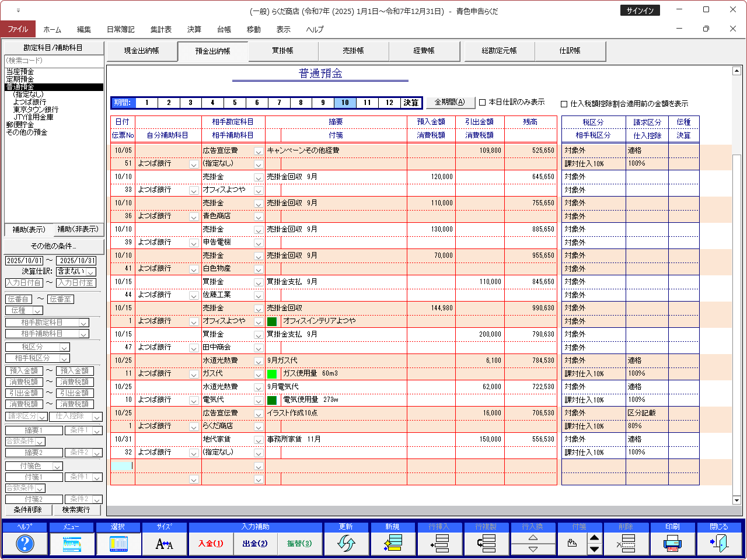Click the 全期間(A) button
The width and height of the screenshot is (747, 560).
pyautogui.click(x=449, y=102)
